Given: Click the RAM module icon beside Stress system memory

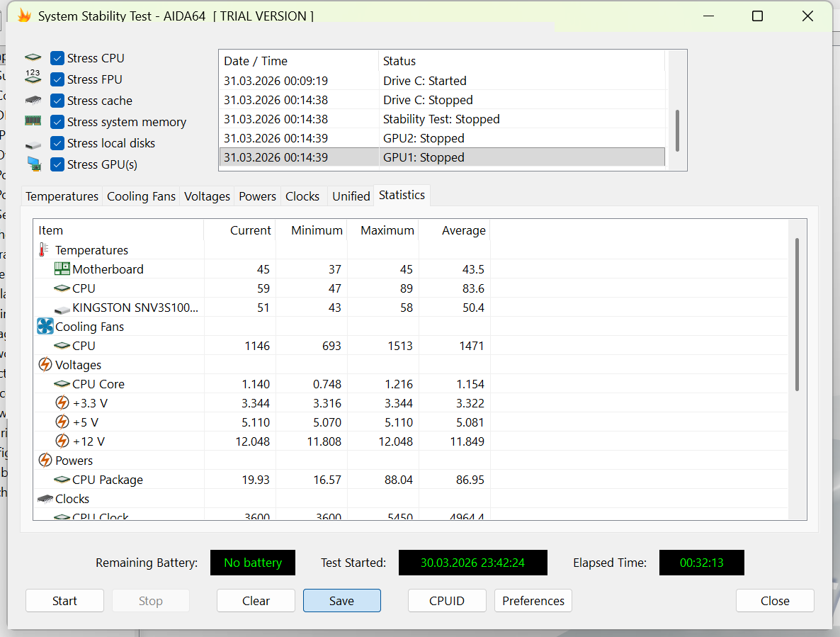Looking at the screenshot, I should [33, 121].
